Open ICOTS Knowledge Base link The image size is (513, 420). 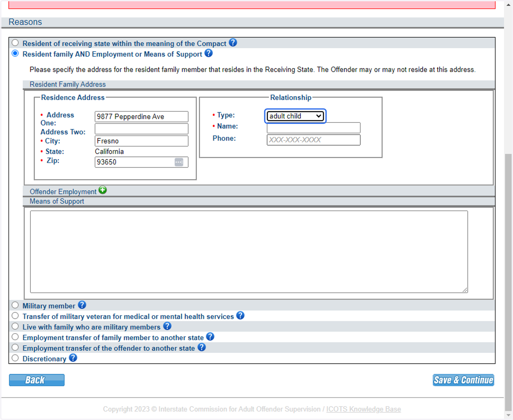[363, 409]
